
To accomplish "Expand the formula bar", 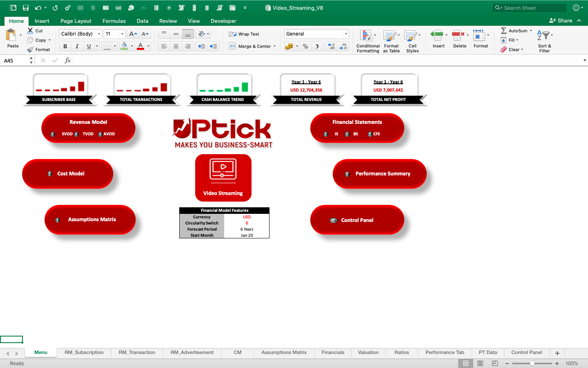I will click(585, 60).
